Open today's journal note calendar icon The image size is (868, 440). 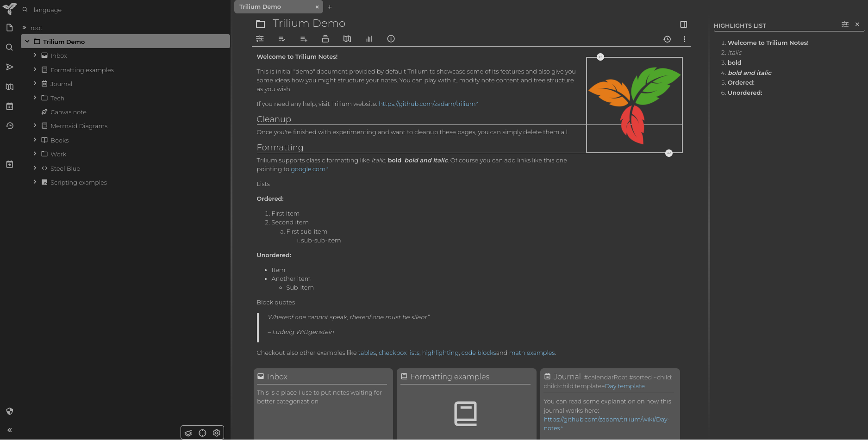pos(9,106)
